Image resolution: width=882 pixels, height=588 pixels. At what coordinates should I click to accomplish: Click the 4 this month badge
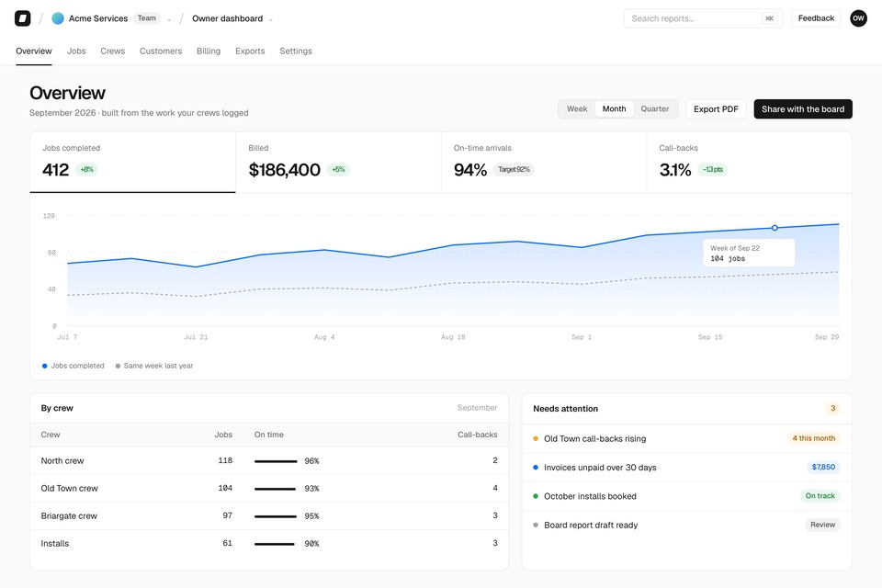coord(813,438)
